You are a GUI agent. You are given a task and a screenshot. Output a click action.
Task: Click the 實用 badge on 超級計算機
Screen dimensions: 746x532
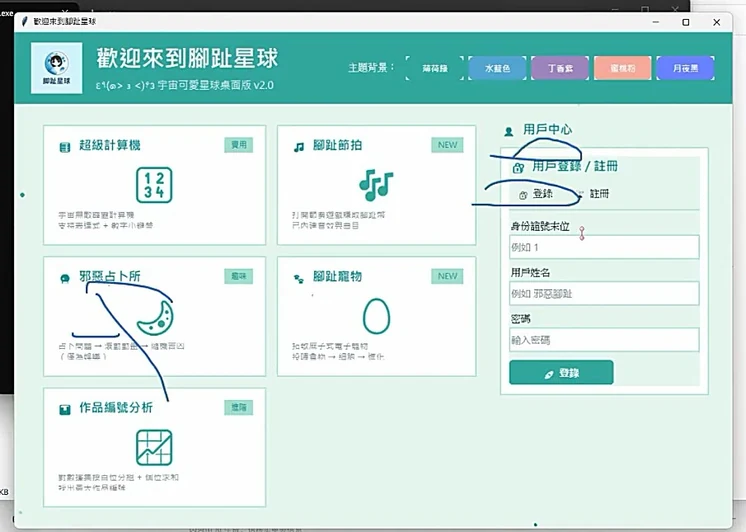239,145
